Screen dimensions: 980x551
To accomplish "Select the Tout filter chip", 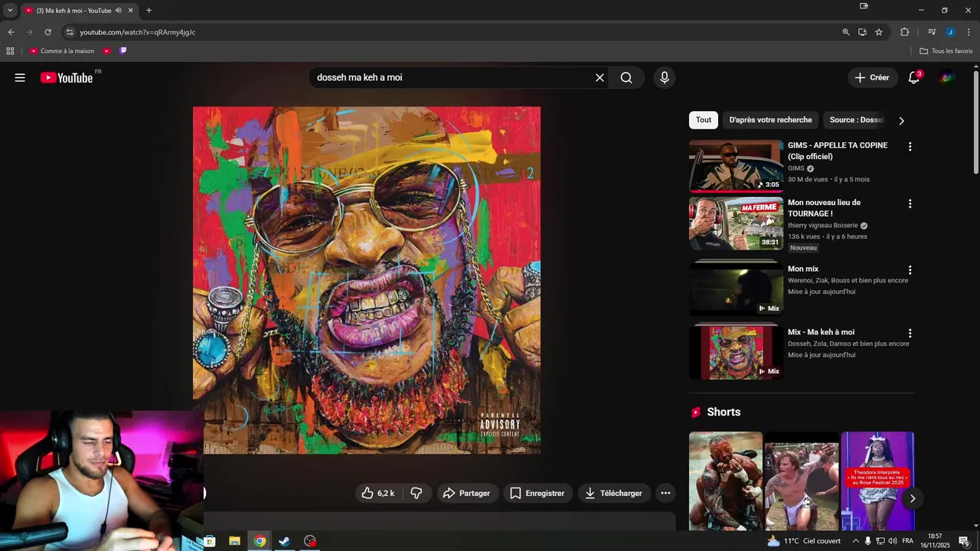I will (x=704, y=120).
